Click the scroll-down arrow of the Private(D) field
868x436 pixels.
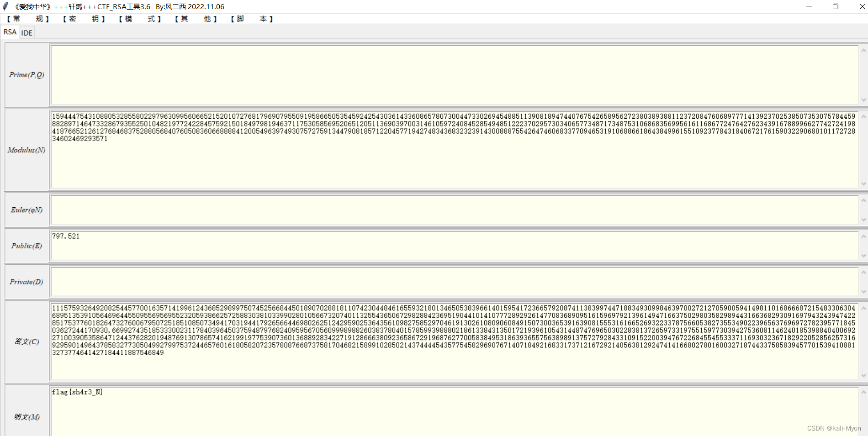(x=863, y=291)
